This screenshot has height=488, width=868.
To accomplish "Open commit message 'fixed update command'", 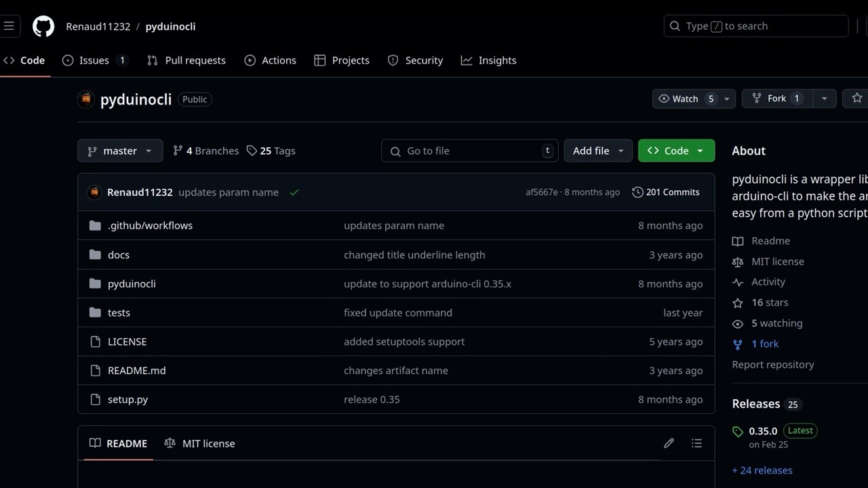I will (398, 313).
